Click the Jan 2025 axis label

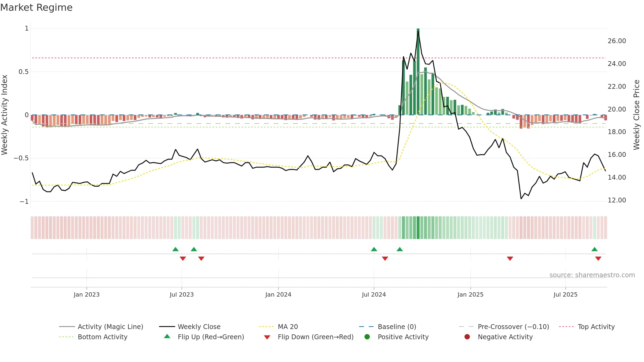(x=470, y=294)
